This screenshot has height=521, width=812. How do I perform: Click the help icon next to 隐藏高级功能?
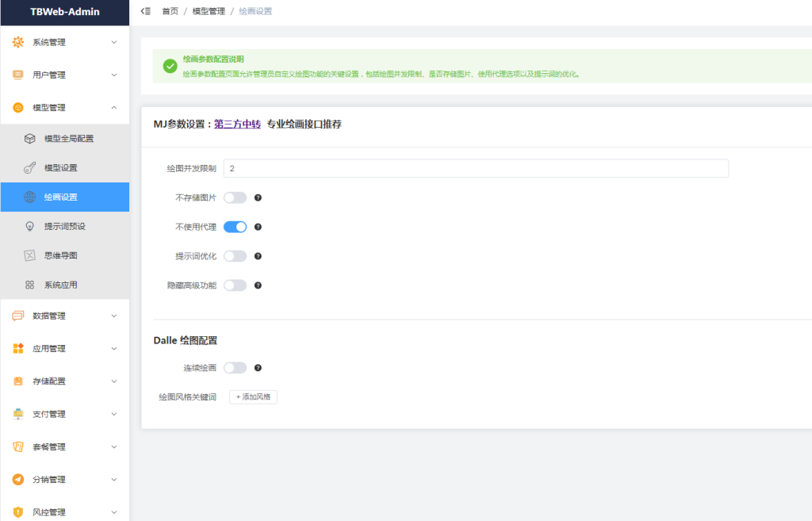[x=258, y=285]
